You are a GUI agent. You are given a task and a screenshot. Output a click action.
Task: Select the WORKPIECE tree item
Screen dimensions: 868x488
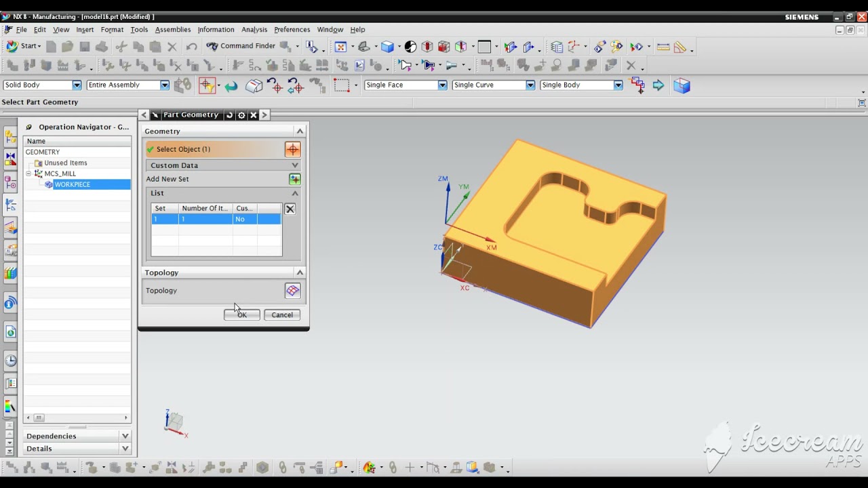point(72,184)
